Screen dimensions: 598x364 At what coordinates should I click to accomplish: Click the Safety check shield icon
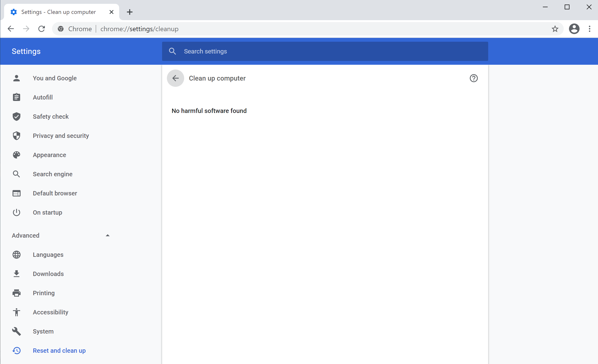(16, 117)
